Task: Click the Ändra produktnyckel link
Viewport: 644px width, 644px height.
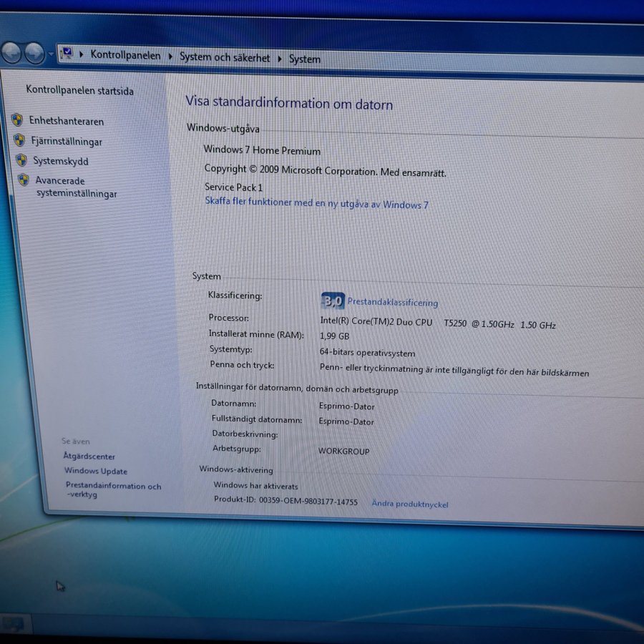Action: point(409,504)
